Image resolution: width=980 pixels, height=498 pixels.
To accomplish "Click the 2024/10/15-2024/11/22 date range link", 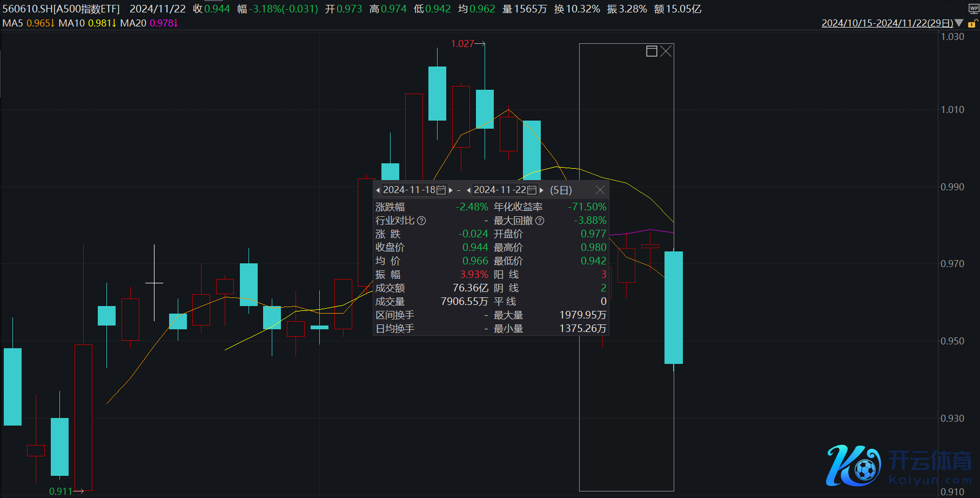I will tap(887, 23).
